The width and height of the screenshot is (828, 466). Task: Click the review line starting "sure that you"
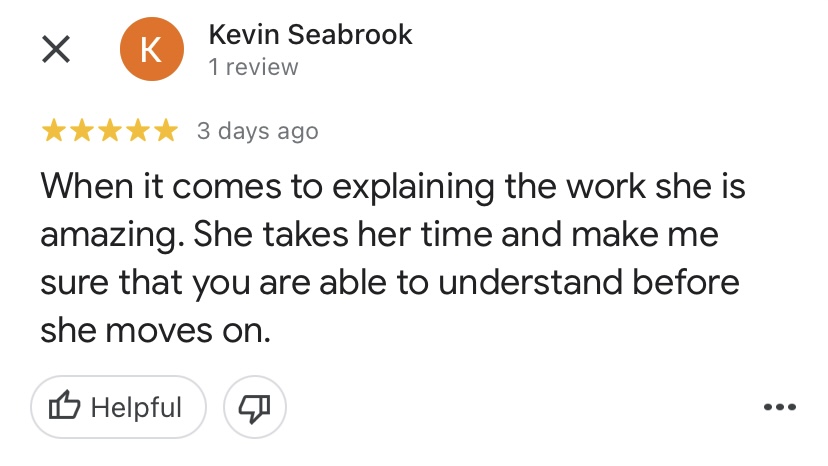(390, 283)
